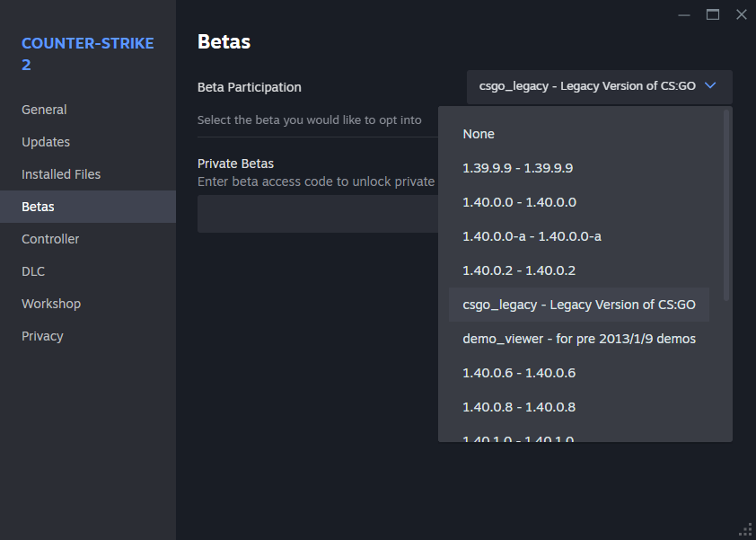The image size is (756, 540).
Task: Open the General settings tab
Action: [88, 110]
